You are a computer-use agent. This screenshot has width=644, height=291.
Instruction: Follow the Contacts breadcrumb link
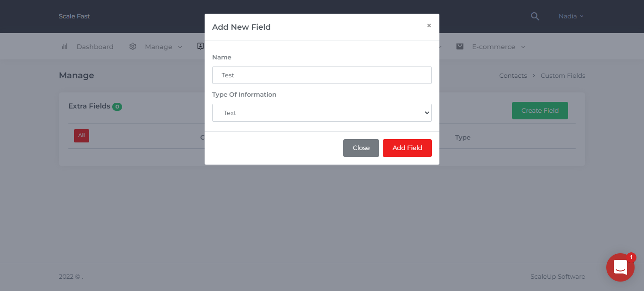point(513,76)
